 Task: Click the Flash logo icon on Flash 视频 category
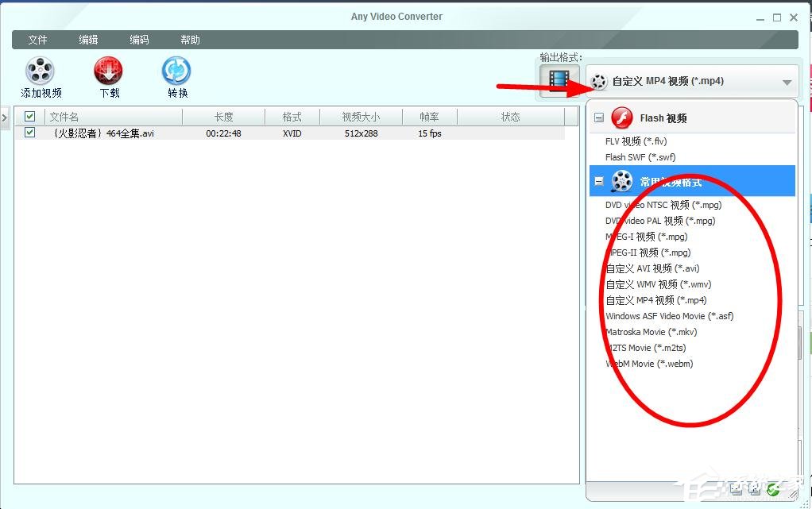(621, 118)
